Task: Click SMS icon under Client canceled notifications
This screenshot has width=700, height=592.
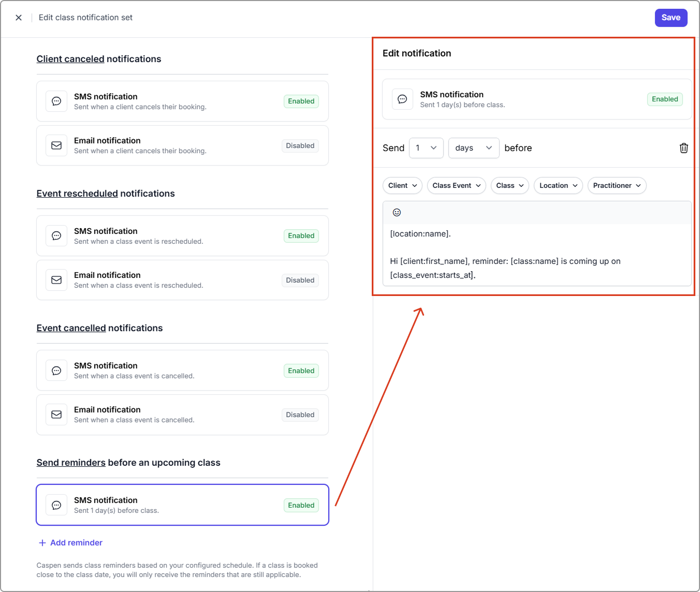Action: point(56,101)
